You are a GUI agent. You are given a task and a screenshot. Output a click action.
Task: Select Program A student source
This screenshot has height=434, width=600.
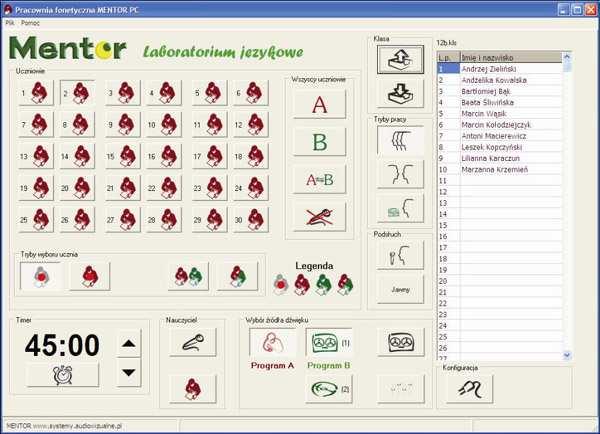(x=272, y=342)
